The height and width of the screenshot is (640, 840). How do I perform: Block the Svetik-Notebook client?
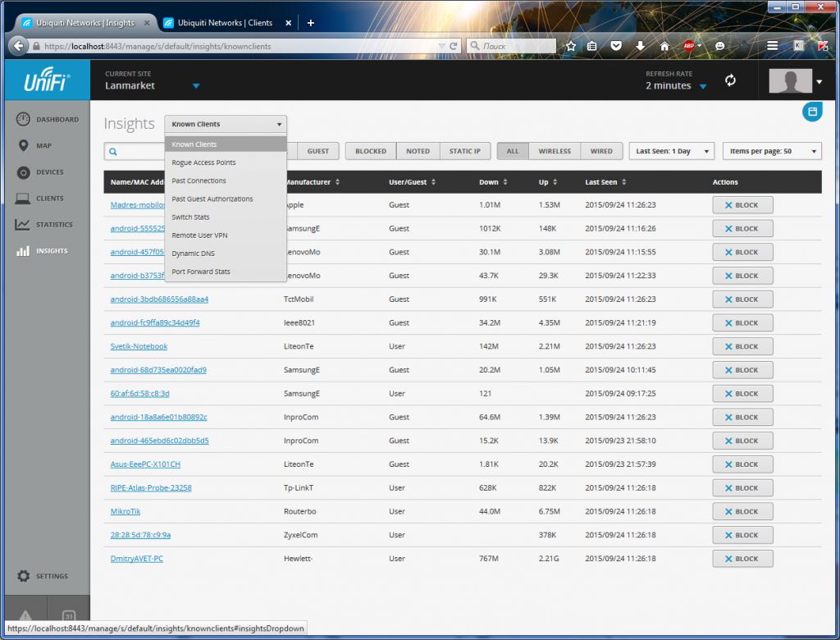742,347
